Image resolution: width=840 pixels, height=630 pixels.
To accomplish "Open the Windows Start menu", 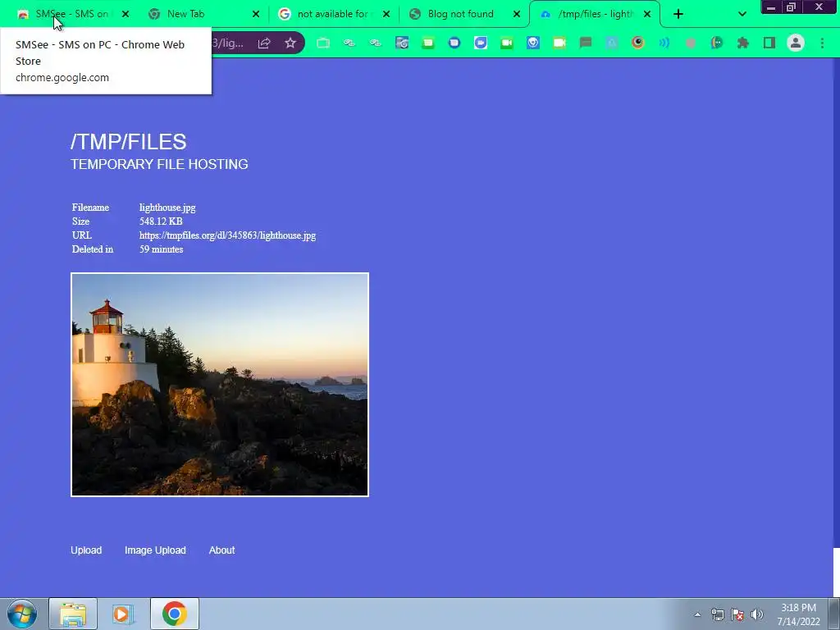I will coord(22,614).
